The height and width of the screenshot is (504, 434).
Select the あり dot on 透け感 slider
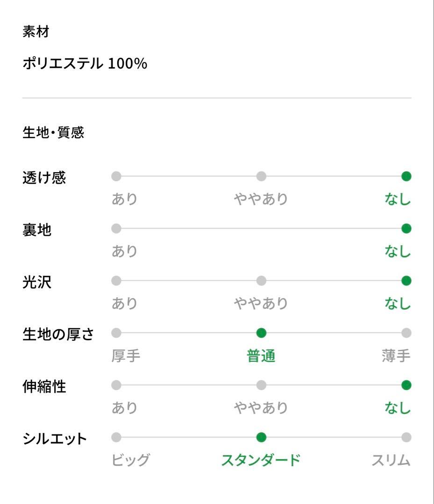click(x=116, y=176)
